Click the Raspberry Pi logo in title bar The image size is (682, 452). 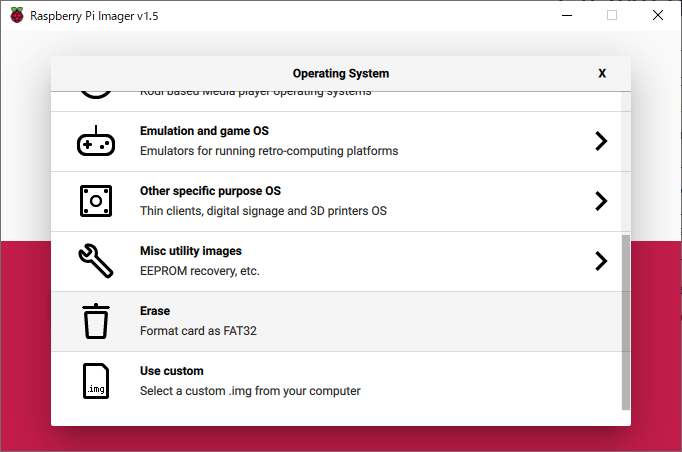click(17, 15)
